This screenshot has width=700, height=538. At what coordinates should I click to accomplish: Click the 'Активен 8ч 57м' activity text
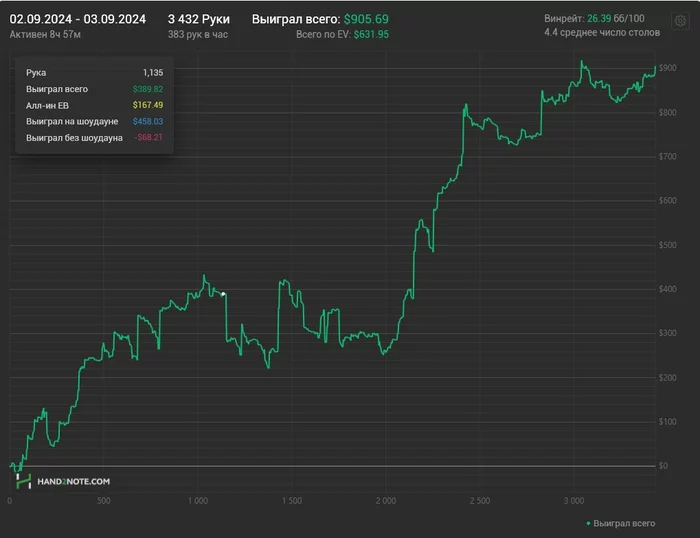coord(45,34)
